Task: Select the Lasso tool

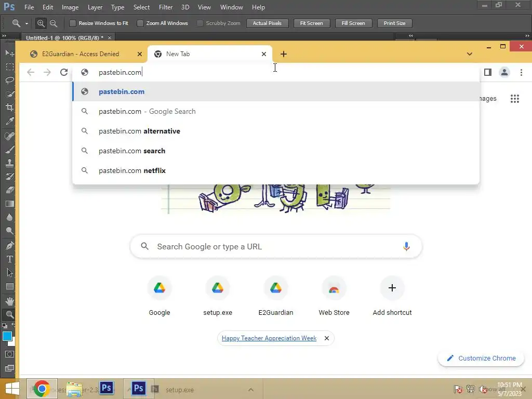Action: pyautogui.click(x=9, y=81)
